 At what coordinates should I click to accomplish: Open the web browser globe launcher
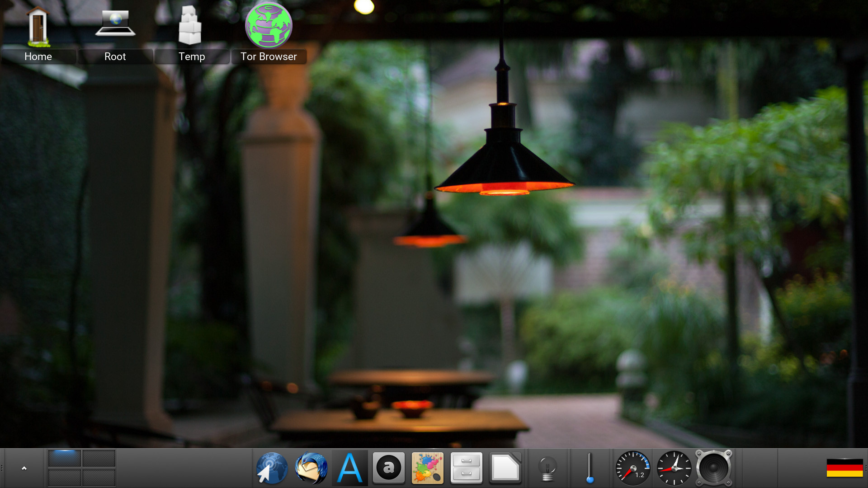[272, 468]
